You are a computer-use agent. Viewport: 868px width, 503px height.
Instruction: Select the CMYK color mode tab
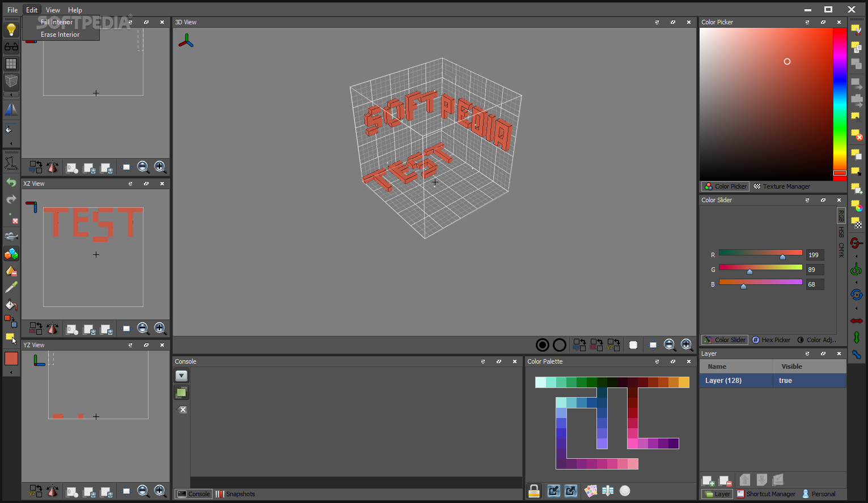(841, 250)
